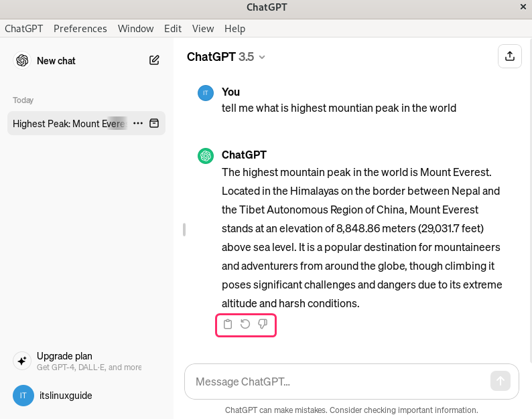Open options for Highest Peak chat

coord(138,123)
